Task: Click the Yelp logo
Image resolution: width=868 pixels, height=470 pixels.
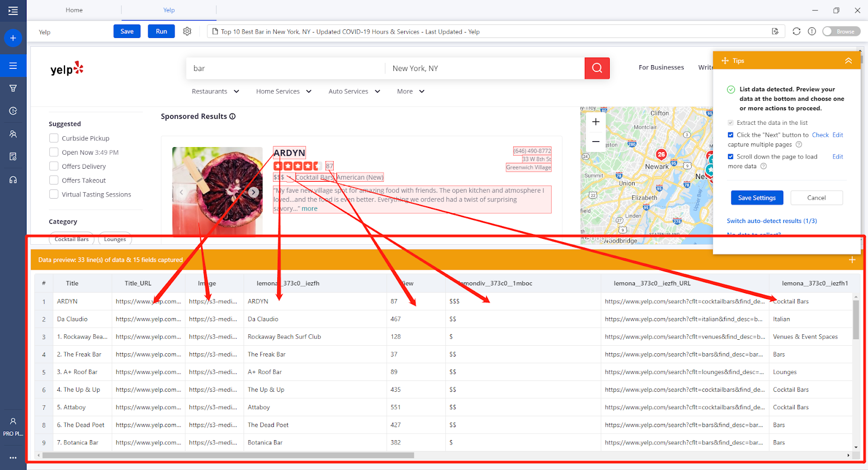Action: tap(67, 68)
